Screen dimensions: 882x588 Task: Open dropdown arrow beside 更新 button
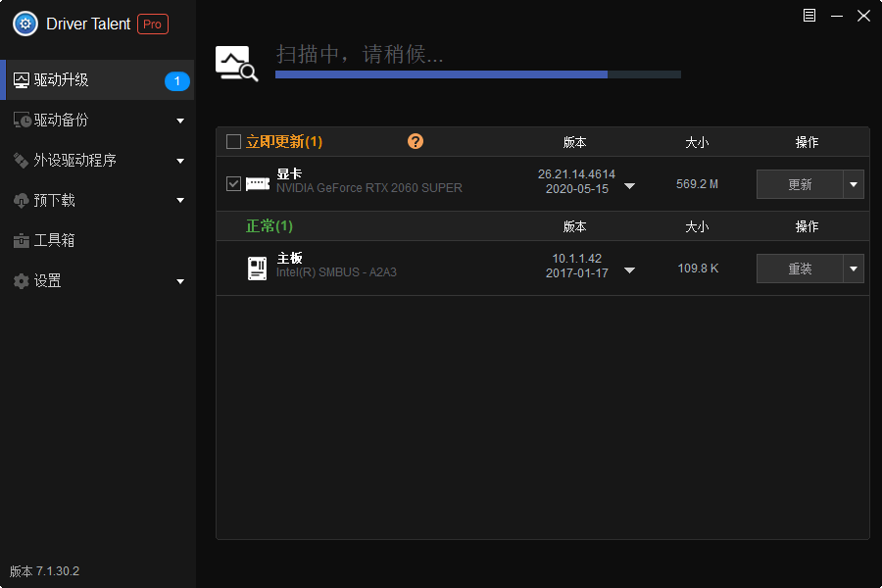(854, 184)
